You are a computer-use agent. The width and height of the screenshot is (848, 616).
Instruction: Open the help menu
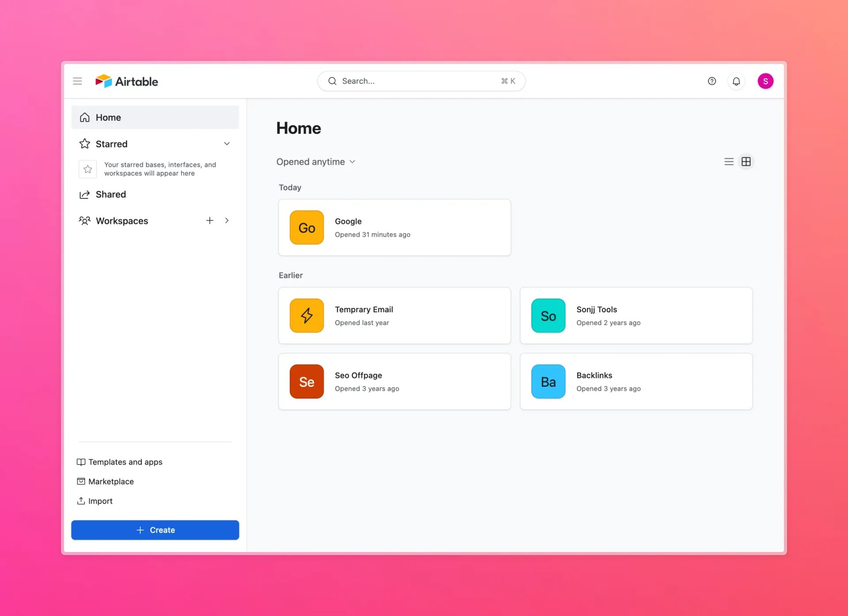point(712,81)
